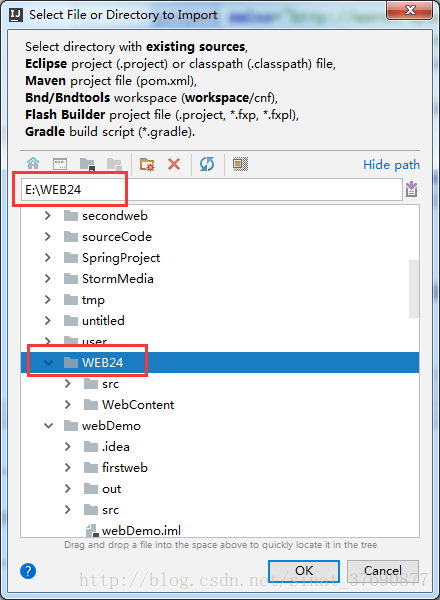Click secondweb folder icon
Image resolution: width=440 pixels, height=600 pixels.
pos(71,216)
